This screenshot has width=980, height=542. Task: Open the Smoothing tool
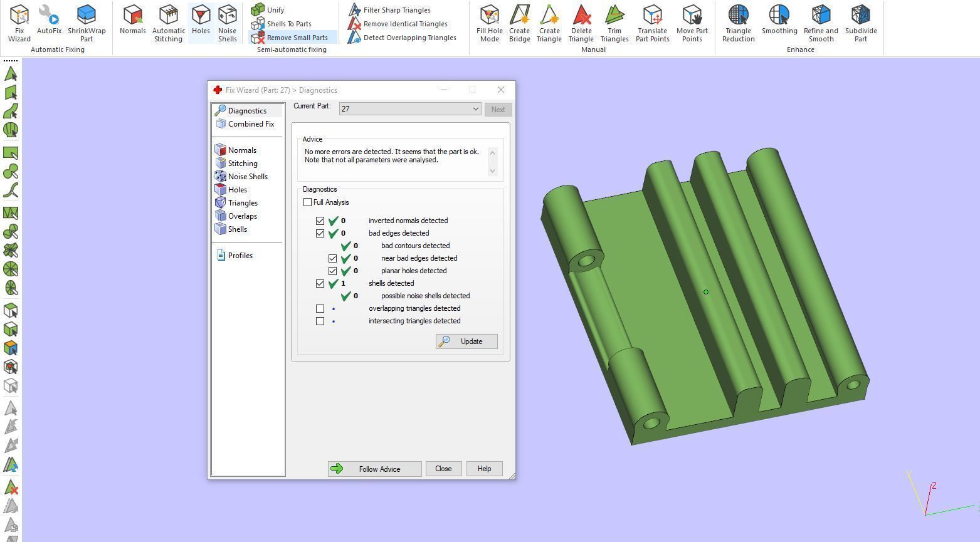click(779, 19)
